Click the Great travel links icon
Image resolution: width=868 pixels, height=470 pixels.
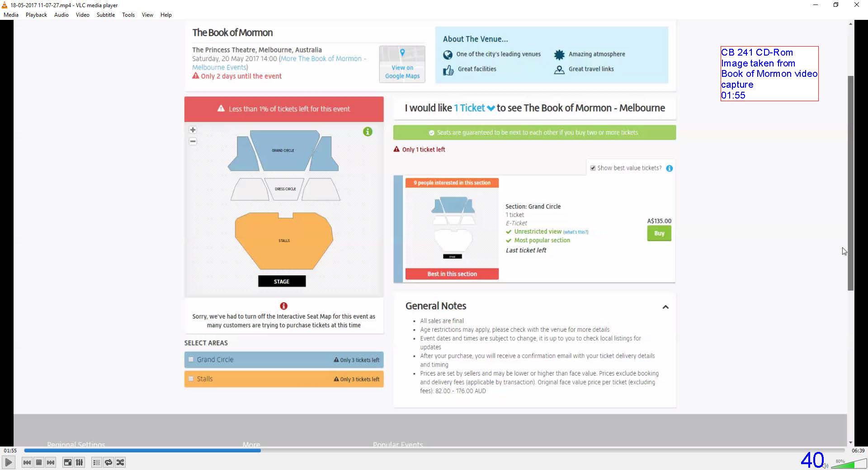559,70
